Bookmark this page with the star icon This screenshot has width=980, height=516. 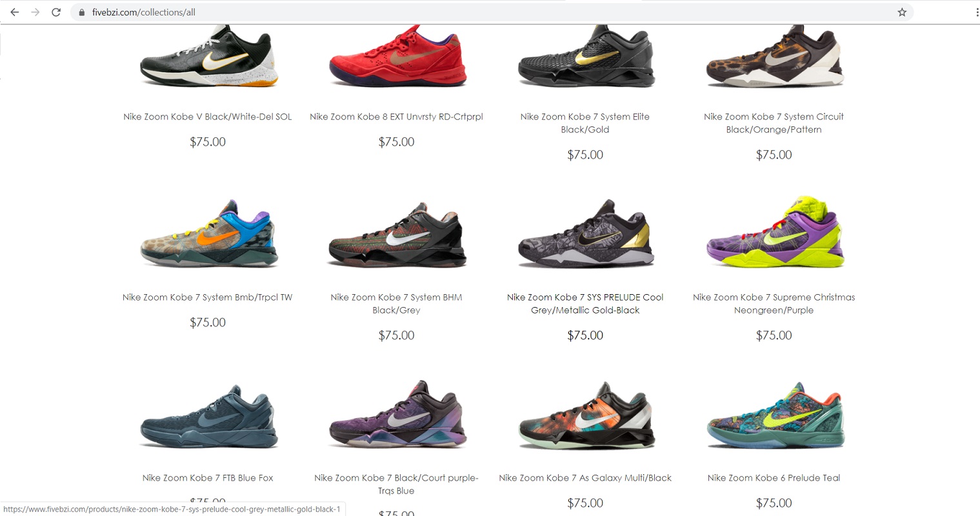tap(902, 12)
